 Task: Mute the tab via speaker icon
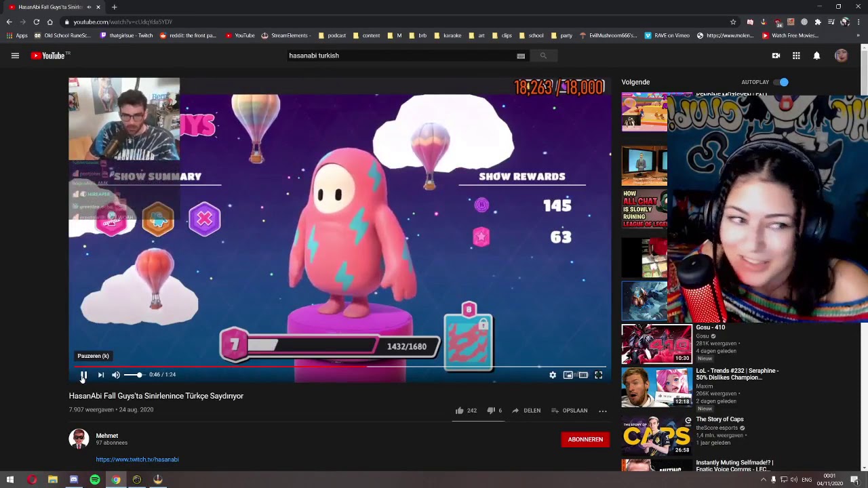[89, 7]
